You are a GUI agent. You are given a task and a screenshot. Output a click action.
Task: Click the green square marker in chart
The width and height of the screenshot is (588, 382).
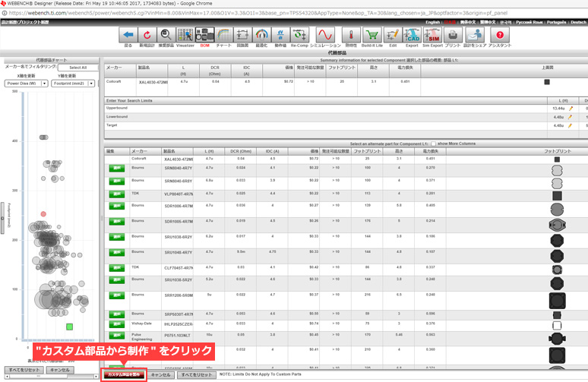coord(69,327)
